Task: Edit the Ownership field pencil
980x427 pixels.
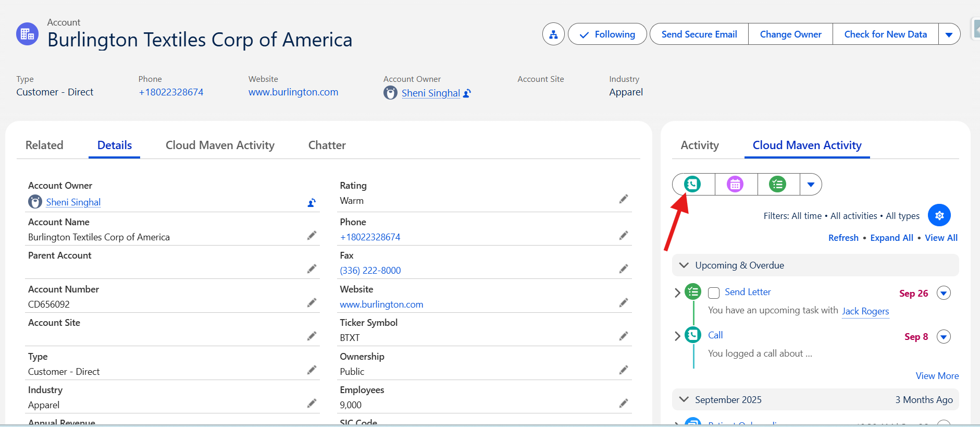Action: 623,370
